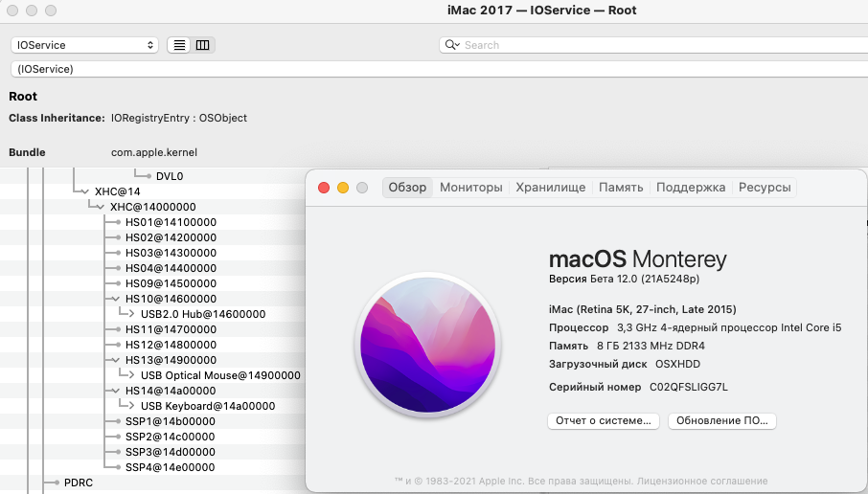Minimize the About This Mac window
The image size is (868, 494).
343,188
